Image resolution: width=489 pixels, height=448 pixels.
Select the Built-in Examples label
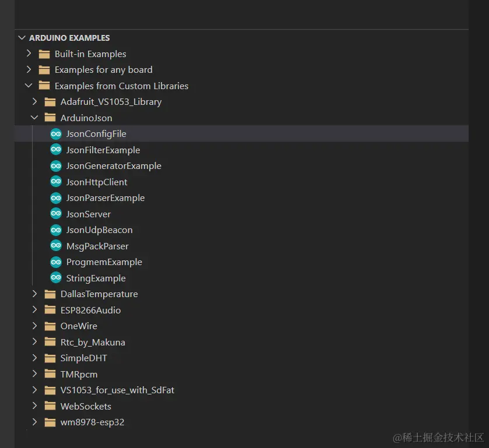(x=90, y=54)
